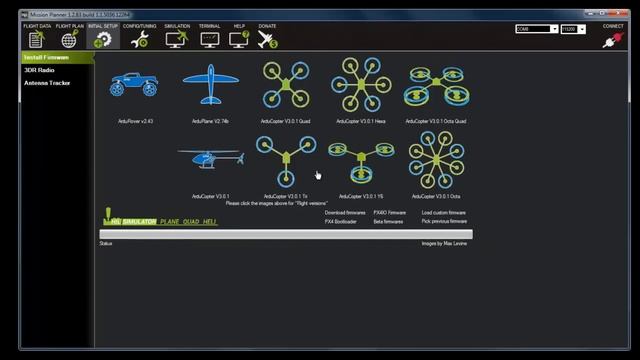
Task: Select the ArduCopter Octa Quad image
Action: 436,86
